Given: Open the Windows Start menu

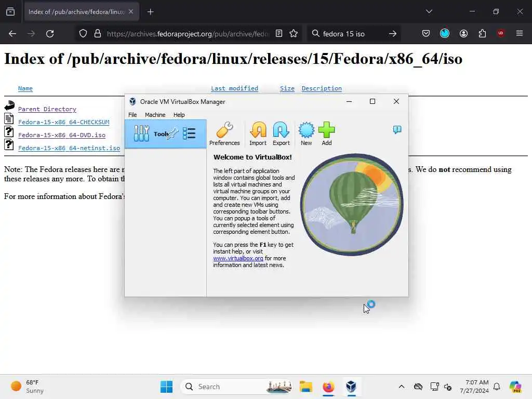Looking at the screenshot, I should [166, 387].
